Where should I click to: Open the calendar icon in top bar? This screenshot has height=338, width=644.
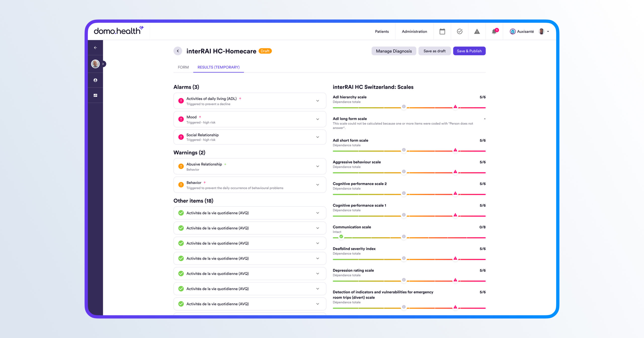tap(442, 31)
